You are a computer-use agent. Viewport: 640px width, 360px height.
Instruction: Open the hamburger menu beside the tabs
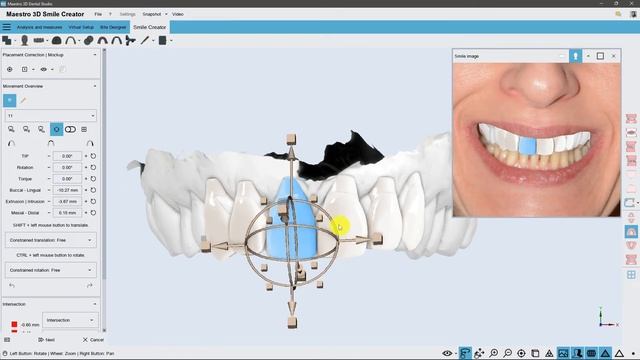7,27
